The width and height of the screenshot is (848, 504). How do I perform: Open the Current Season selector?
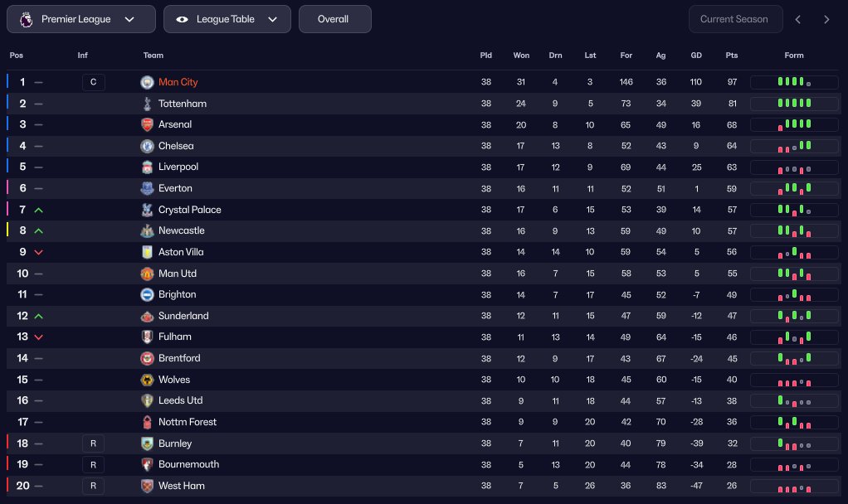[735, 19]
